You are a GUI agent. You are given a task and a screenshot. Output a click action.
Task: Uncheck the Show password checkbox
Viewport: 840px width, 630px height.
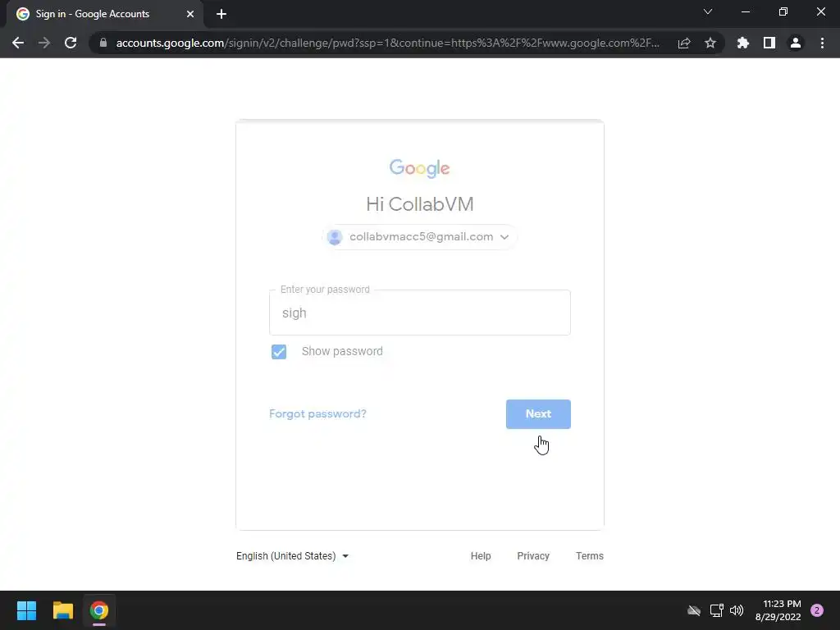(279, 352)
